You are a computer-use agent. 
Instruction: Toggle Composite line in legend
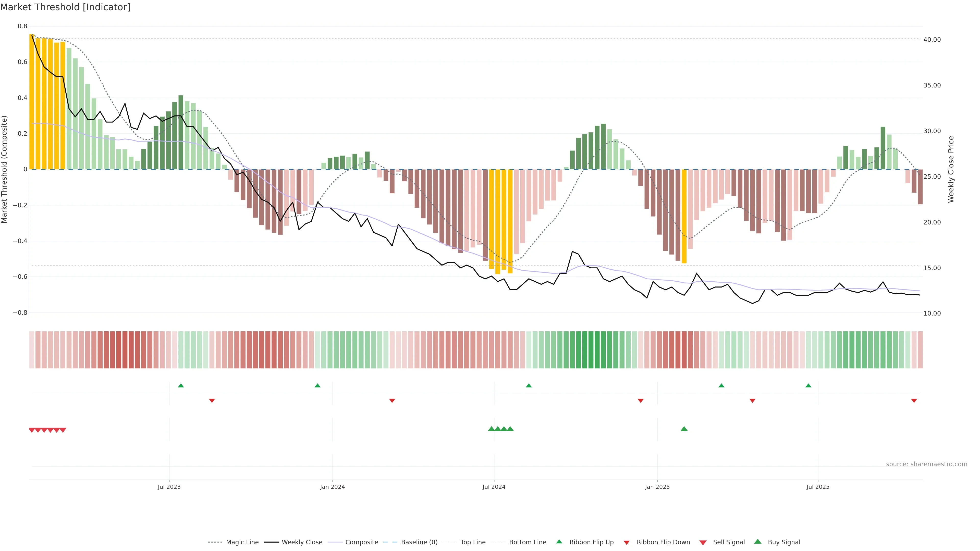[361, 542]
